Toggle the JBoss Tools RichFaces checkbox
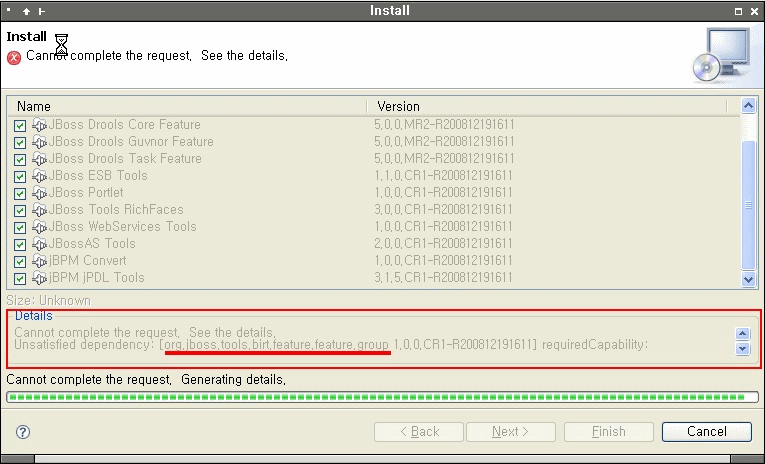 (20, 211)
